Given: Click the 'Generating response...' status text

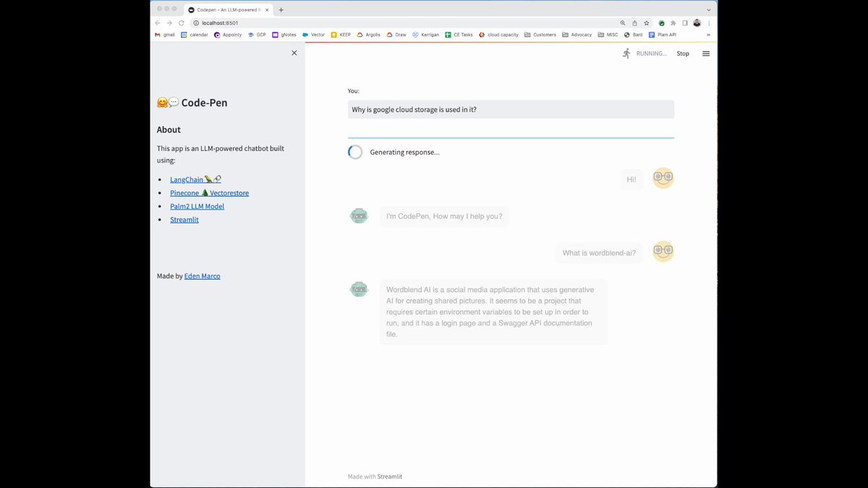Looking at the screenshot, I should 404,152.
